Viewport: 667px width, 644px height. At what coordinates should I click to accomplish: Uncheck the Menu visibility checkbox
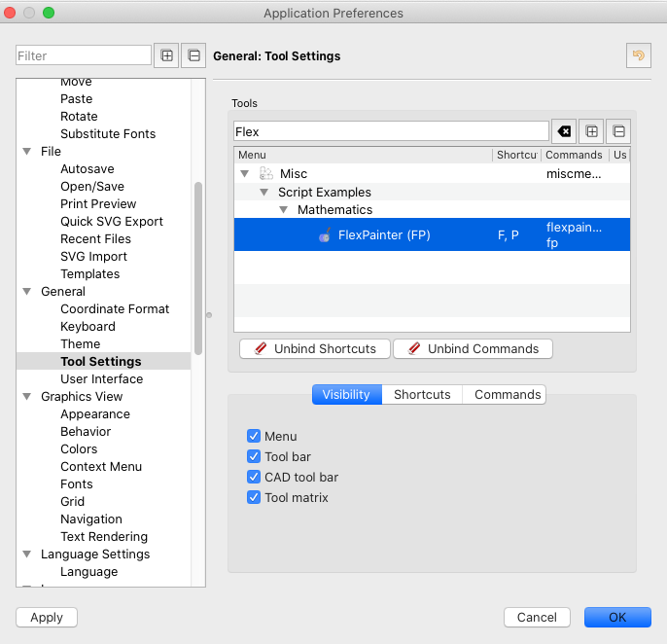tap(254, 437)
